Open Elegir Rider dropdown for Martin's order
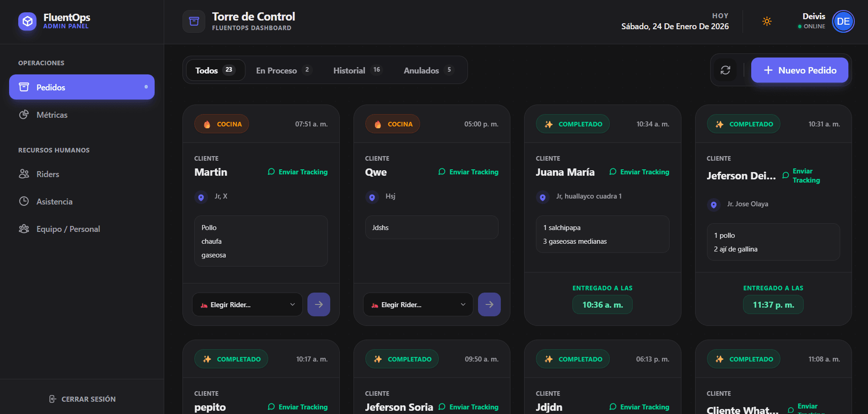This screenshot has height=414, width=868. click(247, 304)
